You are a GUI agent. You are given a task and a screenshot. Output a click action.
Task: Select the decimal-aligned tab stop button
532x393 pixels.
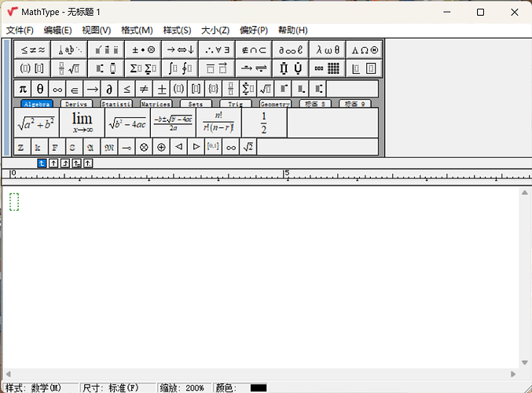(88, 163)
